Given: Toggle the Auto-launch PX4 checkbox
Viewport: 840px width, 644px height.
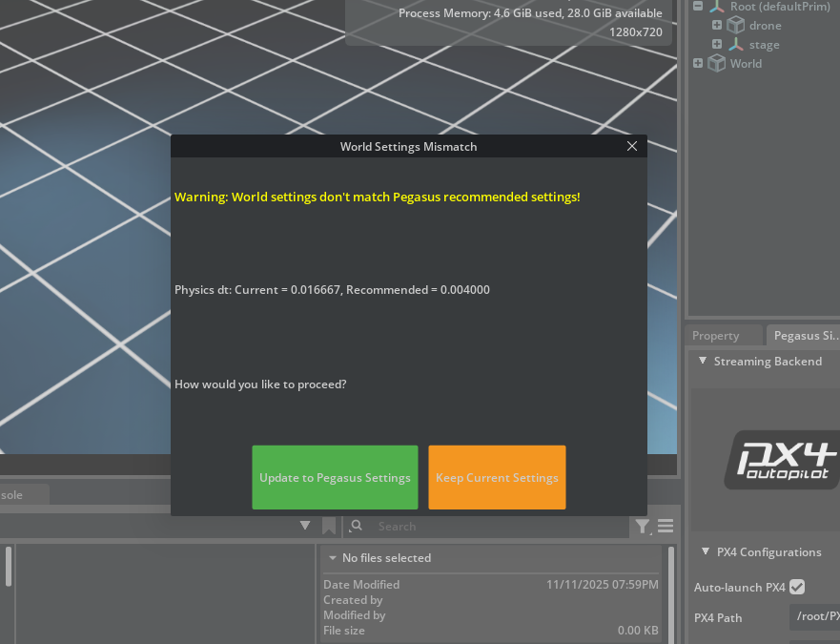Looking at the screenshot, I should click(x=797, y=588).
